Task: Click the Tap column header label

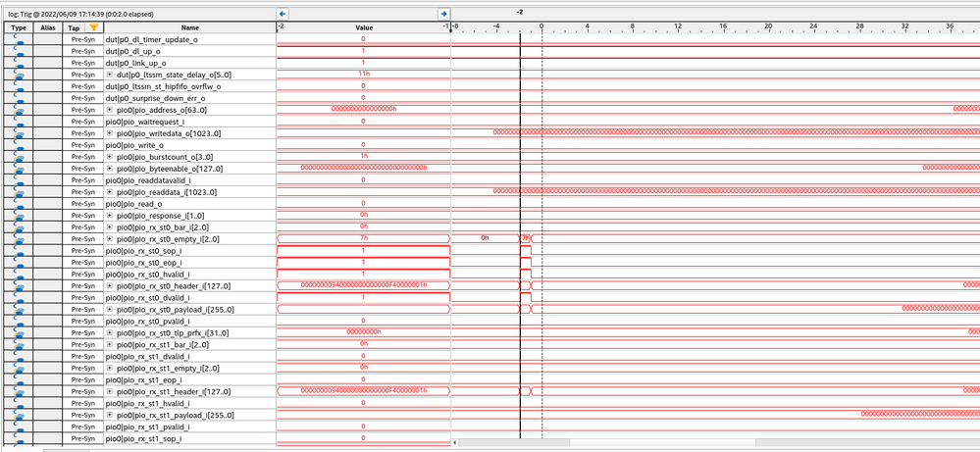Action: click(x=74, y=27)
